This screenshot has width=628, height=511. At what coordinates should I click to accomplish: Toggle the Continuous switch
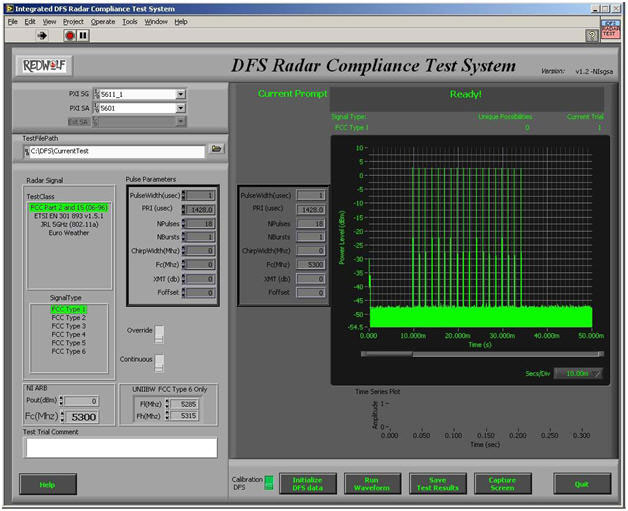click(x=158, y=363)
